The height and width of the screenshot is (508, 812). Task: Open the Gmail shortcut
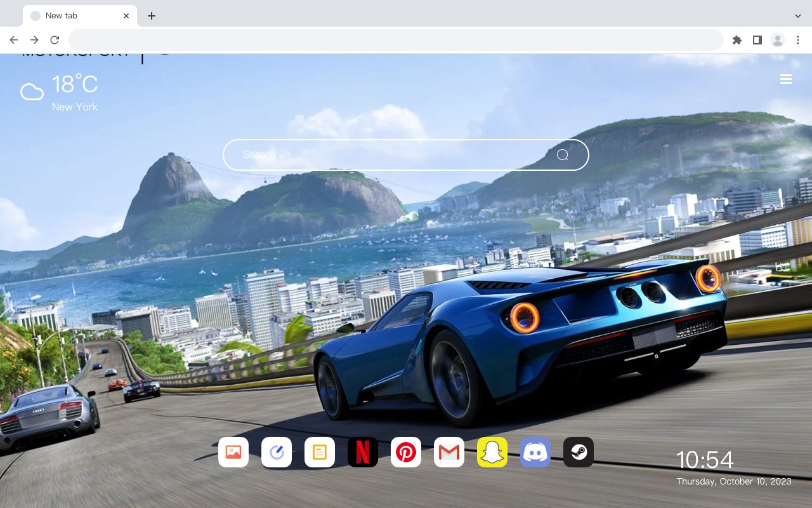[449, 452]
